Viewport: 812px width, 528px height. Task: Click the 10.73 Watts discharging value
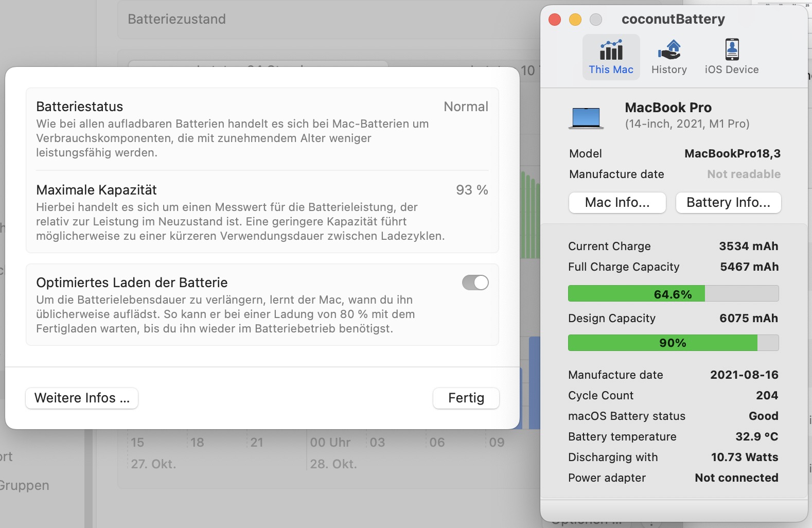pyautogui.click(x=745, y=457)
